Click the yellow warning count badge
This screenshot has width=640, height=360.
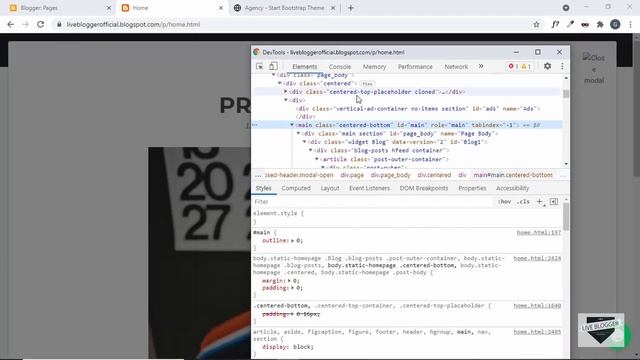pyautogui.click(x=526, y=67)
